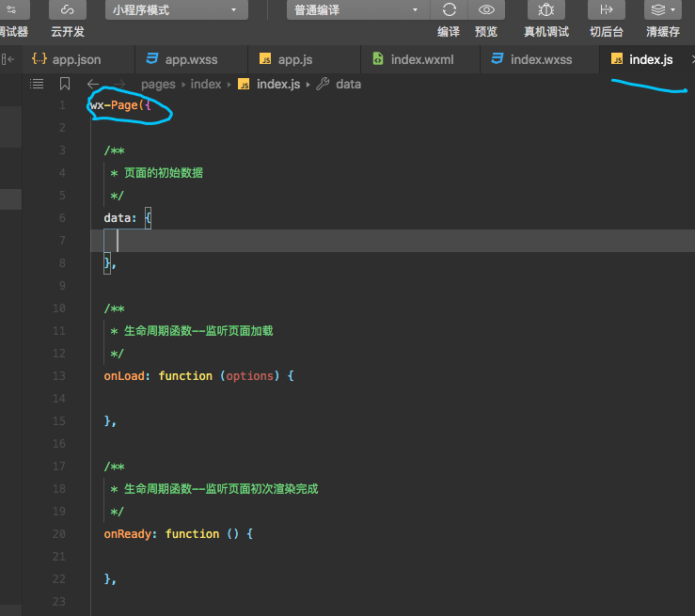Click index folder in the breadcrumb

pos(206,85)
